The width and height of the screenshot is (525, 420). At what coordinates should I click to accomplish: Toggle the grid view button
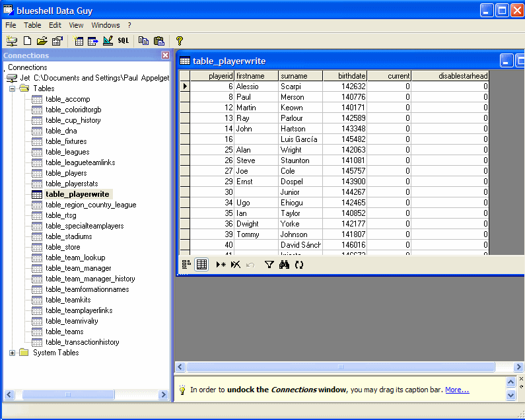pos(201,265)
